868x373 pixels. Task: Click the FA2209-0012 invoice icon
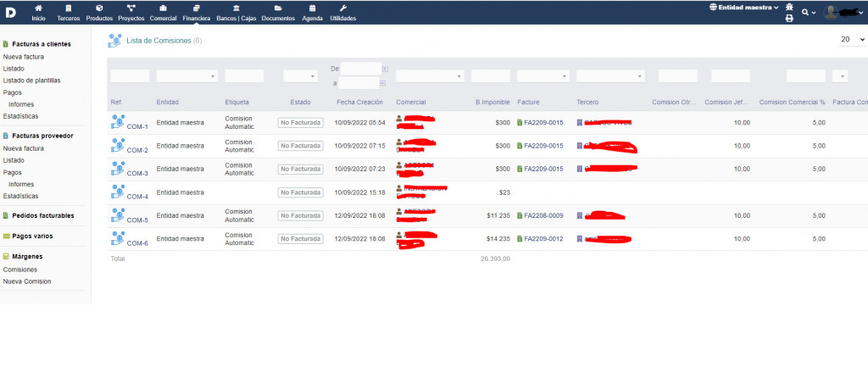pos(520,239)
